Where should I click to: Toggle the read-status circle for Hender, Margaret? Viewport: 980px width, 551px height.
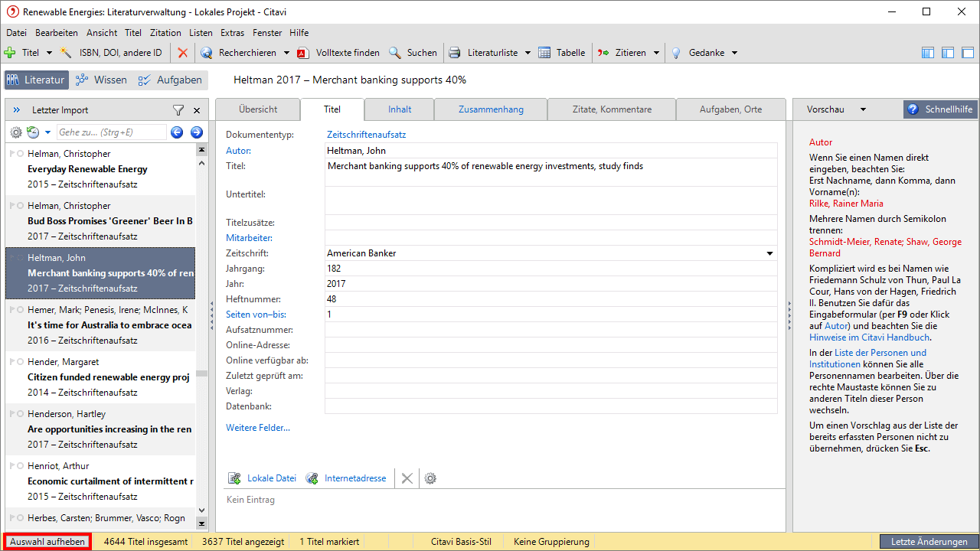(20, 362)
